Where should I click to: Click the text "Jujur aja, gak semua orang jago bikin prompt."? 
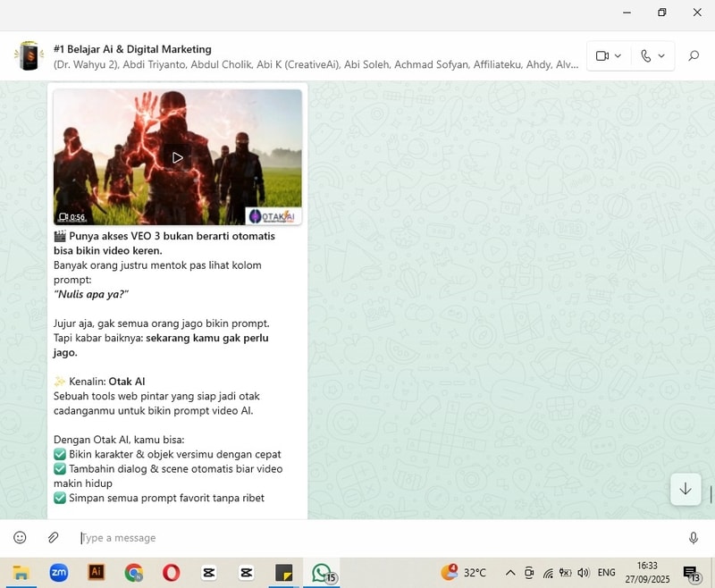coord(162,323)
